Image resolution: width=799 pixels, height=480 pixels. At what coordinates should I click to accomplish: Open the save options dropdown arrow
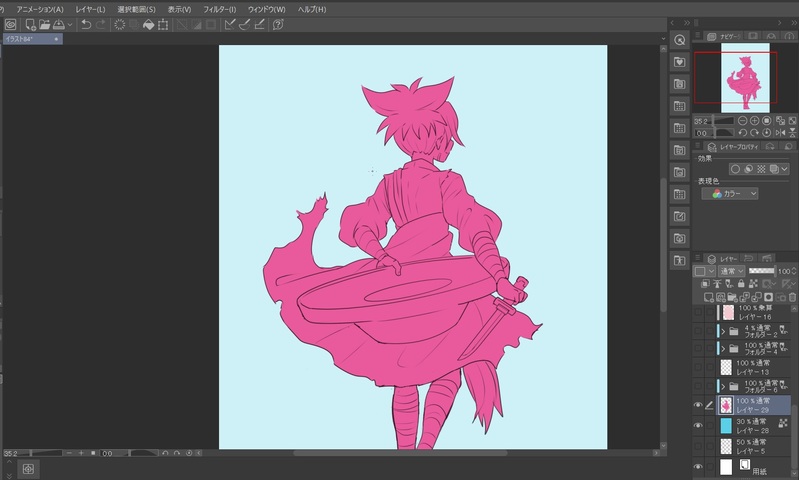point(70,24)
